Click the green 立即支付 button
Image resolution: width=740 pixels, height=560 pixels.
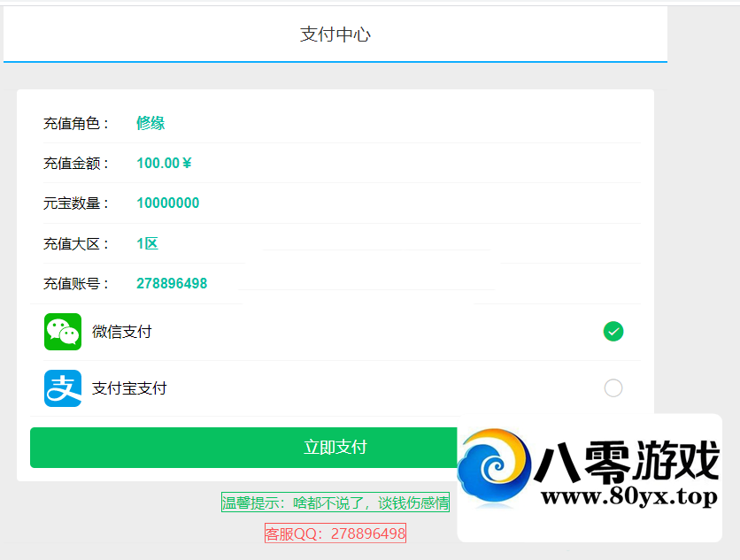(243, 448)
